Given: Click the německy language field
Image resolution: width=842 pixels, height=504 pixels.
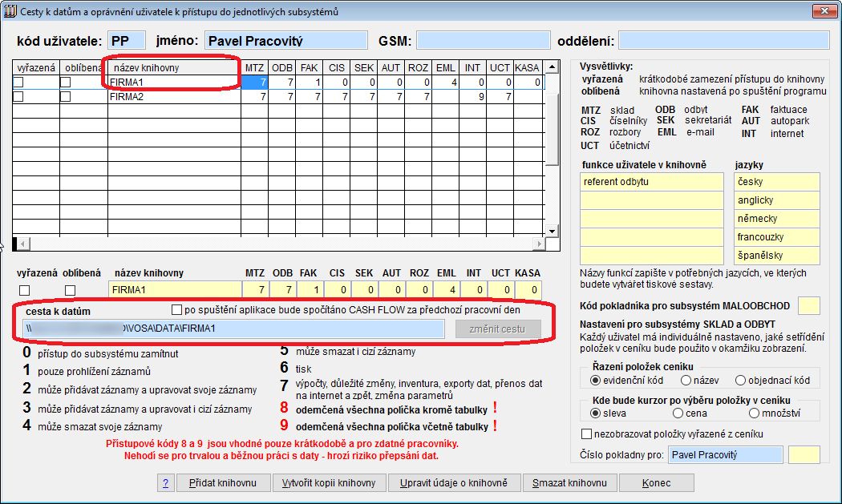Looking at the screenshot, I should (777, 219).
